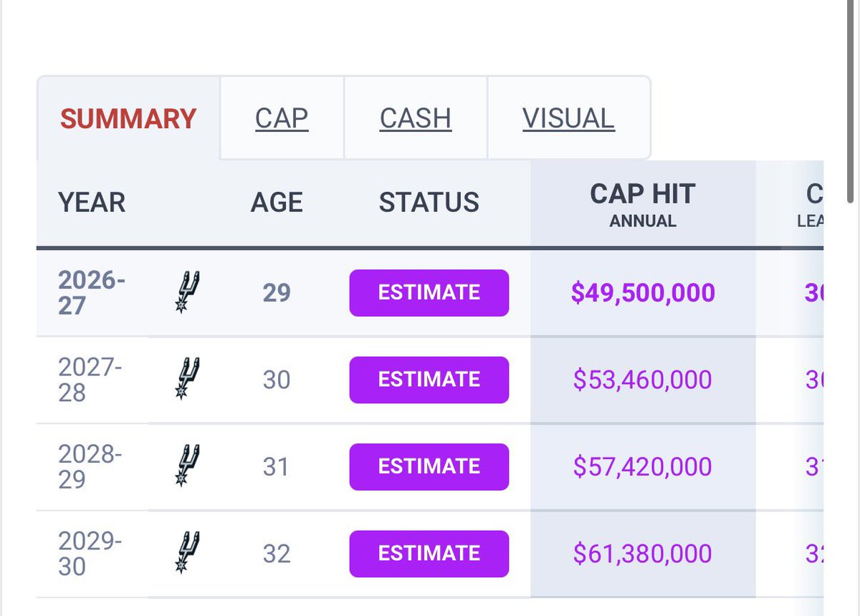860x616 pixels.
Task: Click the AGE column header
Action: [x=277, y=203]
